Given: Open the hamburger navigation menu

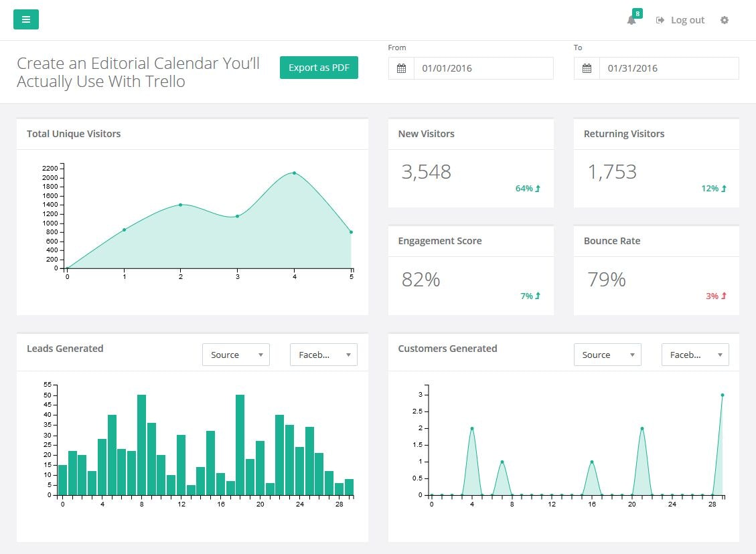Looking at the screenshot, I should click(x=25, y=19).
